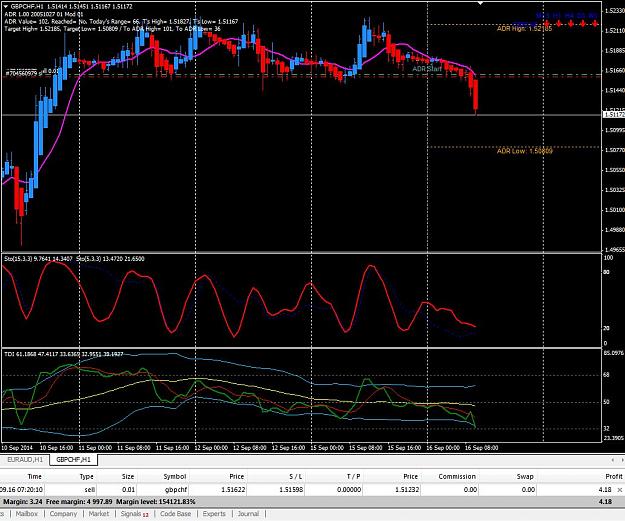This screenshot has width=625, height=521.
Task: Click the chart shift triangle marker at top
Action: click(481, 3)
